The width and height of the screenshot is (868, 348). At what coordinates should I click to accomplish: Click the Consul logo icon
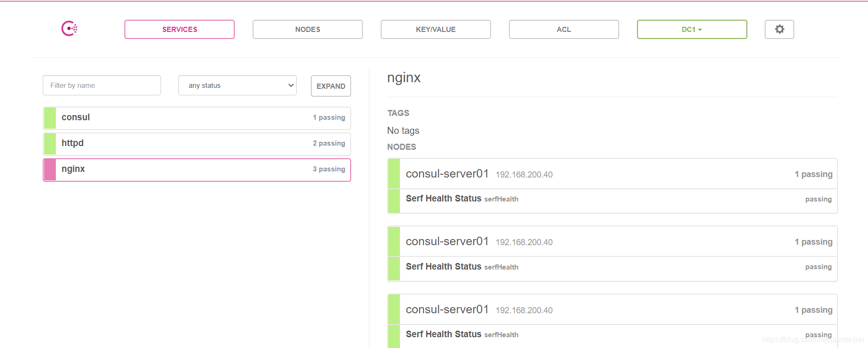[x=69, y=29]
